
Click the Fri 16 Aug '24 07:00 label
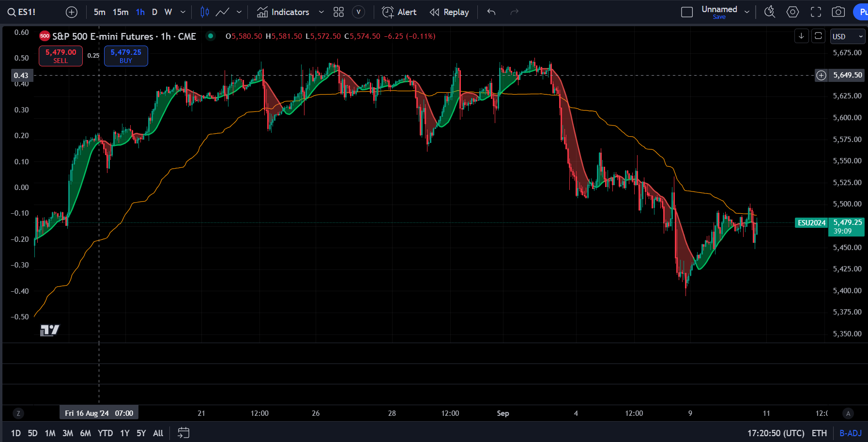[99, 413]
